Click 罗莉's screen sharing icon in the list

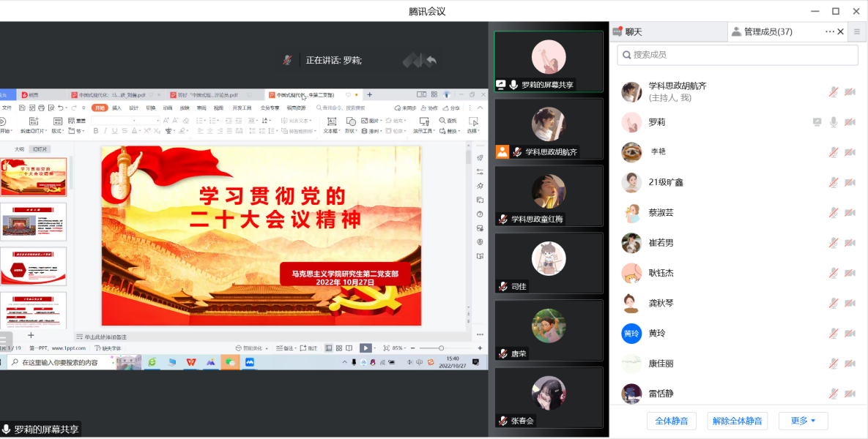817,122
